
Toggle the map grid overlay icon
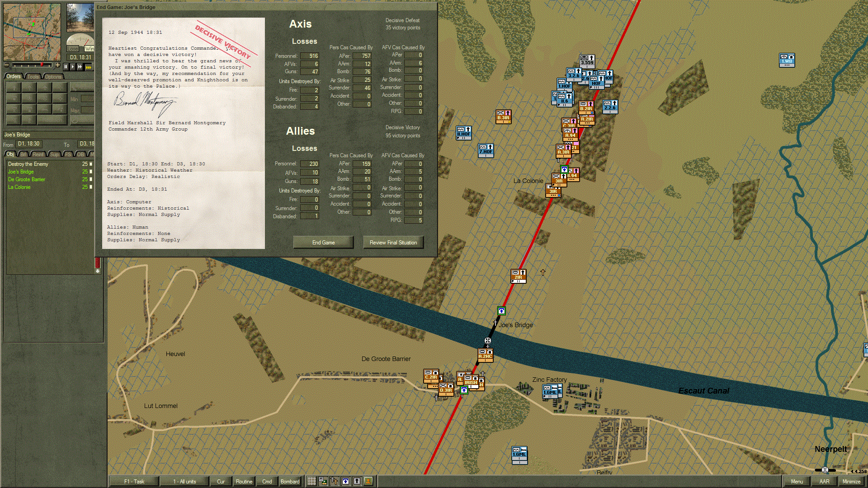(312, 481)
